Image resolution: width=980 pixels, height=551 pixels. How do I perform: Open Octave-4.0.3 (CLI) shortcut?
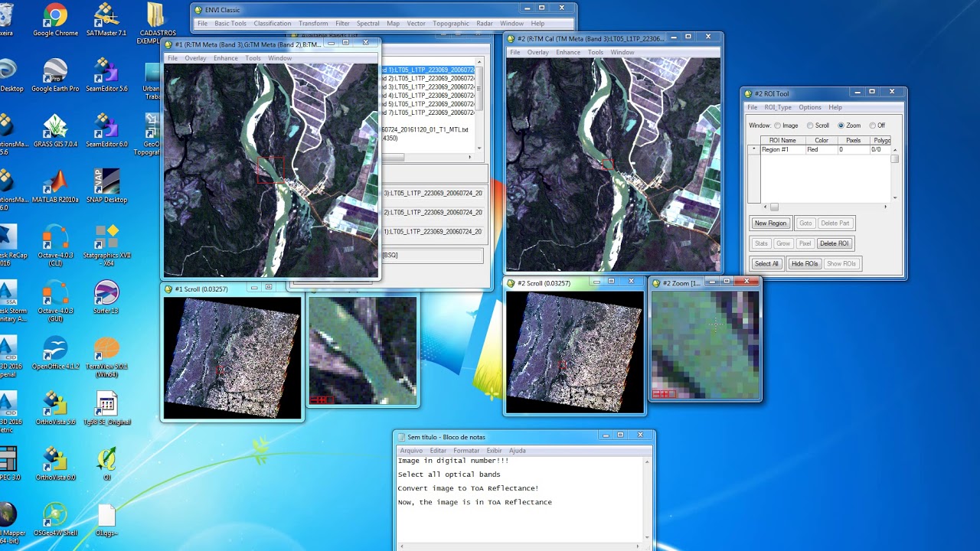pyautogui.click(x=55, y=245)
